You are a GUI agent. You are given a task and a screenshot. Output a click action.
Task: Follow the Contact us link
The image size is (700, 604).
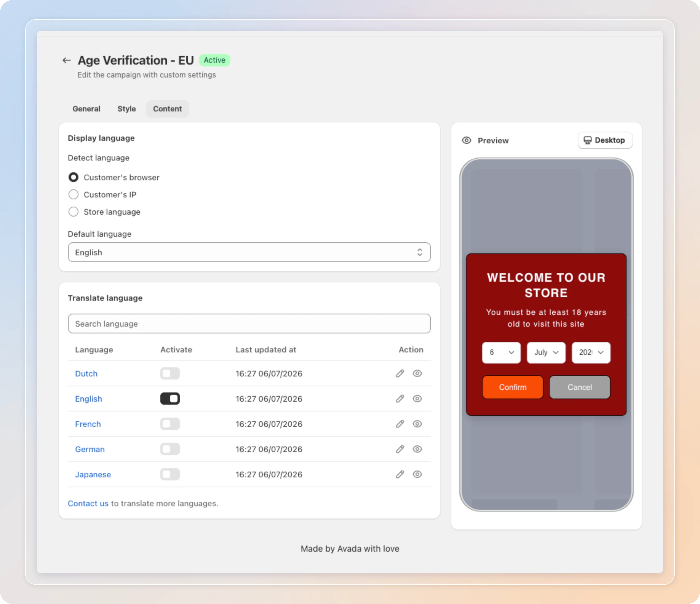pyautogui.click(x=88, y=503)
